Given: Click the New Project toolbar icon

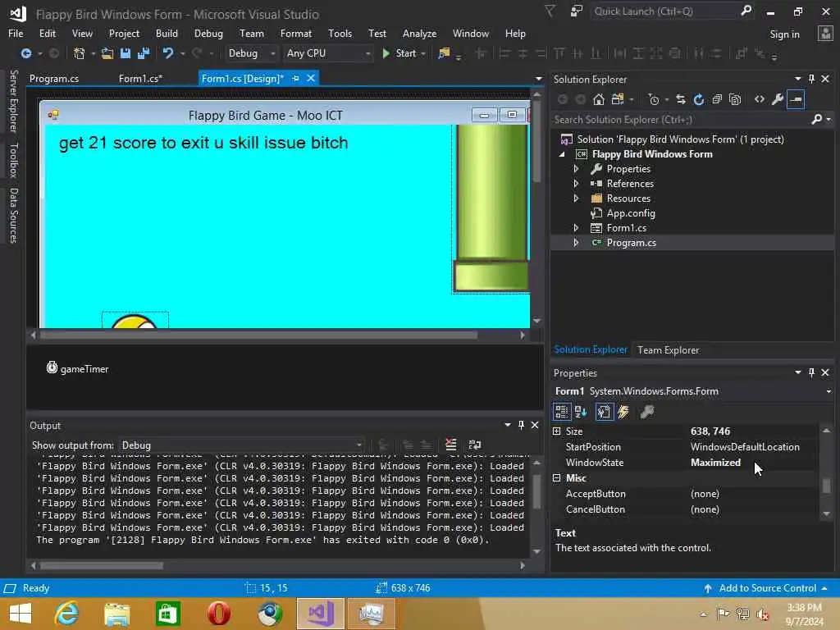Looking at the screenshot, I should coord(79,53).
